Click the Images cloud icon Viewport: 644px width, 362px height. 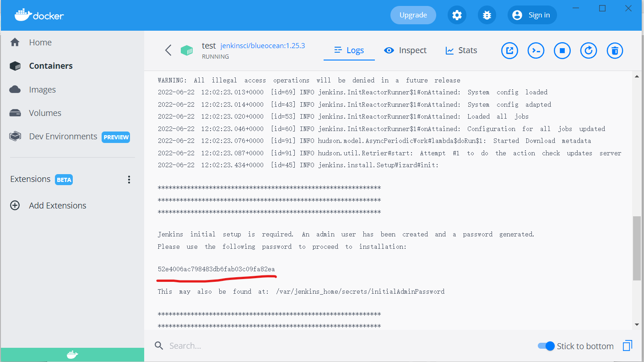click(x=15, y=89)
